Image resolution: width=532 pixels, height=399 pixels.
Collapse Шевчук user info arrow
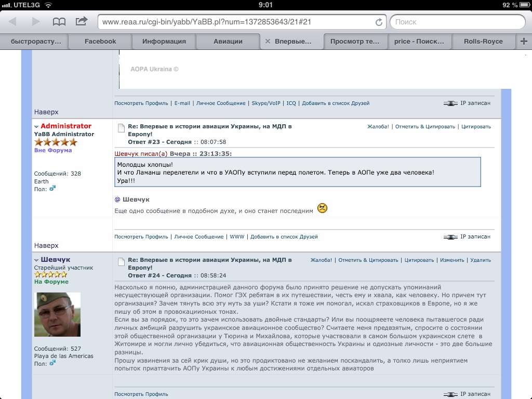pos(36,260)
